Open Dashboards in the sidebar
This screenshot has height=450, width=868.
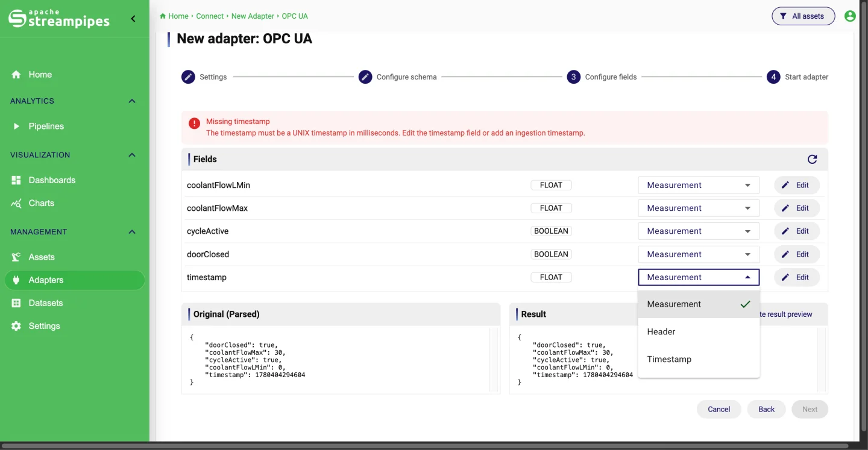click(x=74, y=180)
